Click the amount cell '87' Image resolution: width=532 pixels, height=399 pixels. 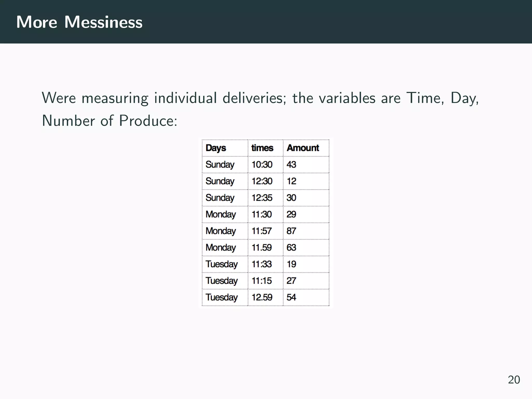point(306,231)
